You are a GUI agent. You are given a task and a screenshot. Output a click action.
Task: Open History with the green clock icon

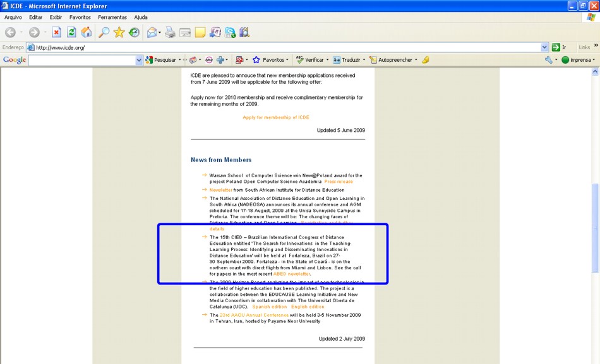click(134, 33)
